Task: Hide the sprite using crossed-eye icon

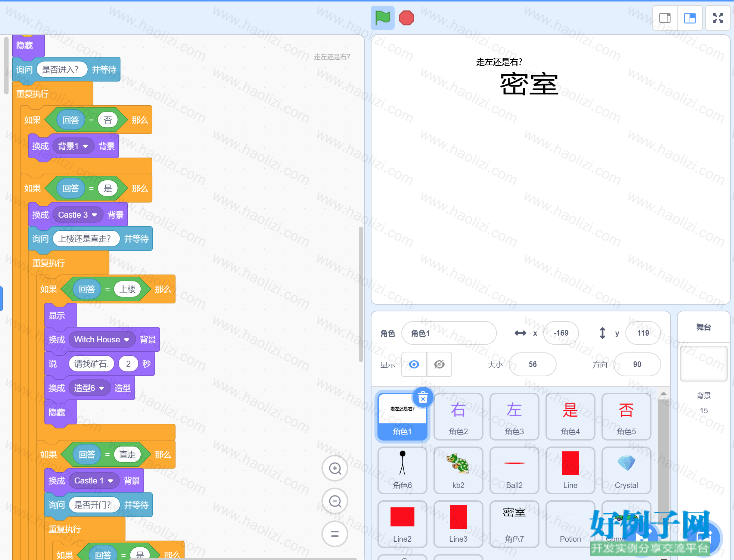Action: coord(439,364)
